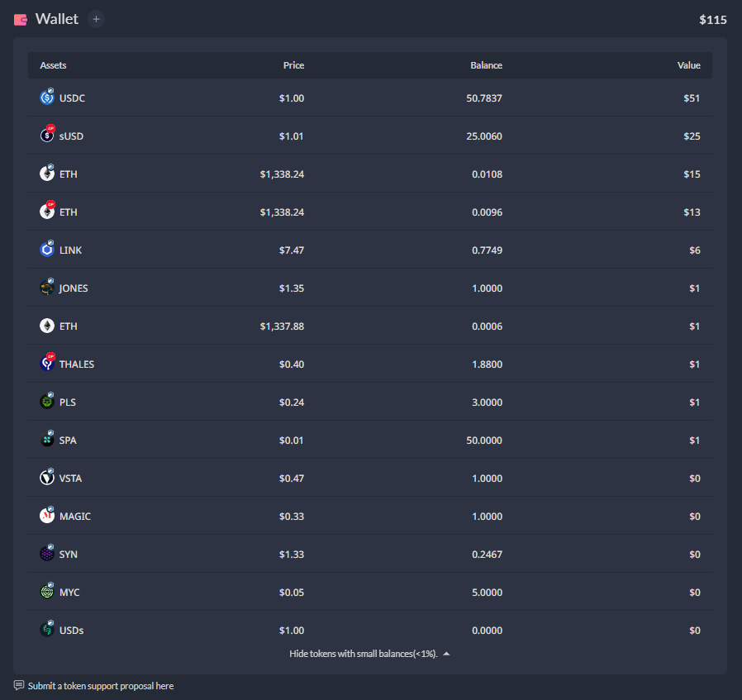
Task: Click USDs balance 0.0000
Action: point(487,631)
